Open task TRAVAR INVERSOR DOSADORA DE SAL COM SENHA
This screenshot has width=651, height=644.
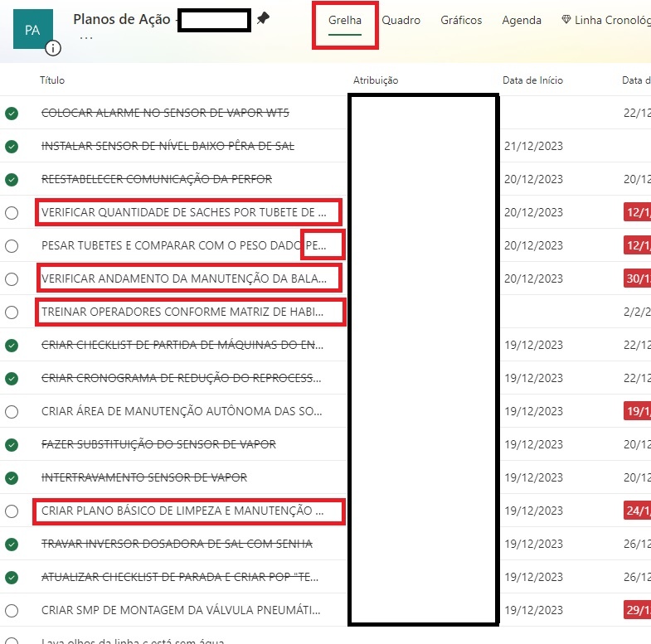coord(177,544)
